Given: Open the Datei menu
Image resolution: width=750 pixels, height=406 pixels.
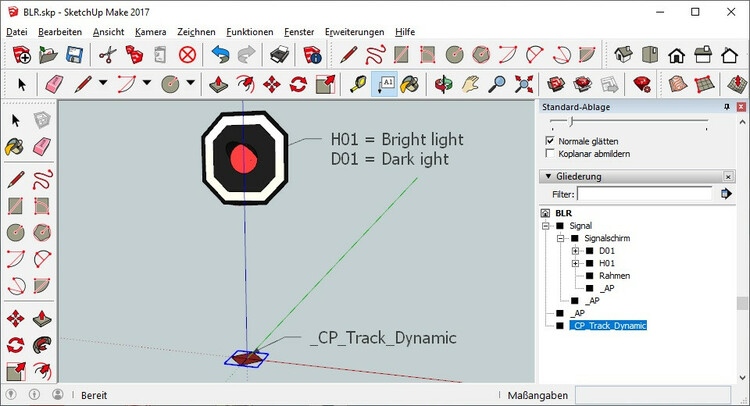Looking at the screenshot, I should [x=17, y=32].
